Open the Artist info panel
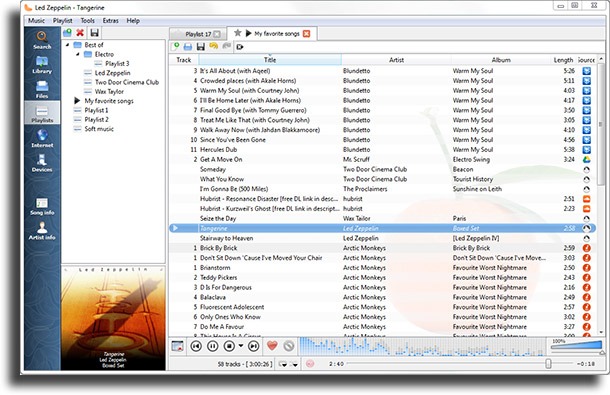Viewport: 610px width, 395px height. point(42,231)
